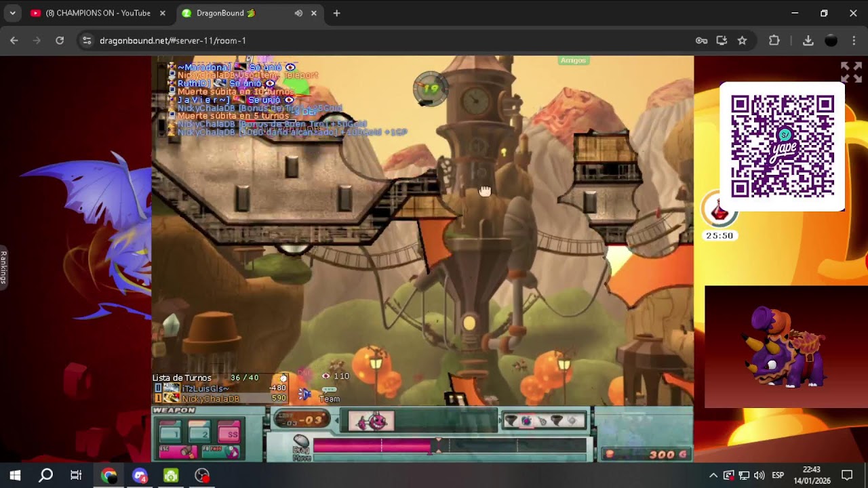Open the Amigos friends button
The width and height of the screenshot is (868, 488).
[x=573, y=60]
